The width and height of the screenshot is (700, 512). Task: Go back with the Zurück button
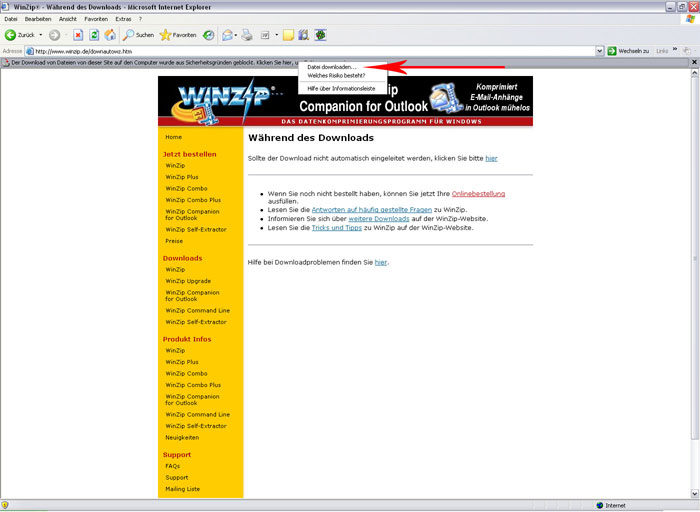(x=19, y=35)
